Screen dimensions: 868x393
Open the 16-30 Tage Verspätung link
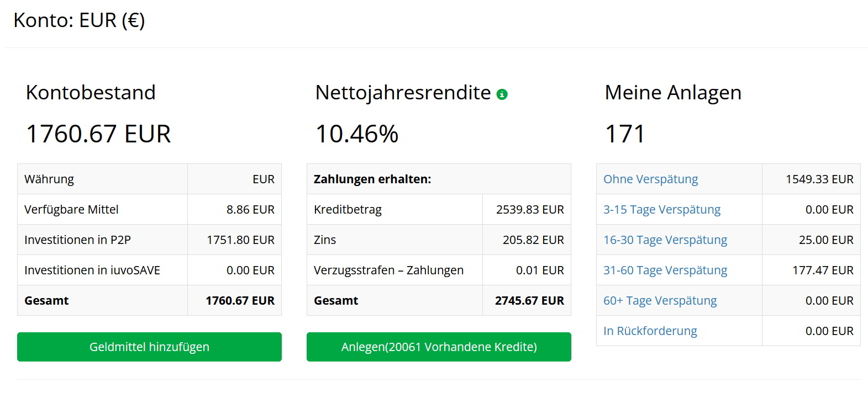(x=665, y=240)
